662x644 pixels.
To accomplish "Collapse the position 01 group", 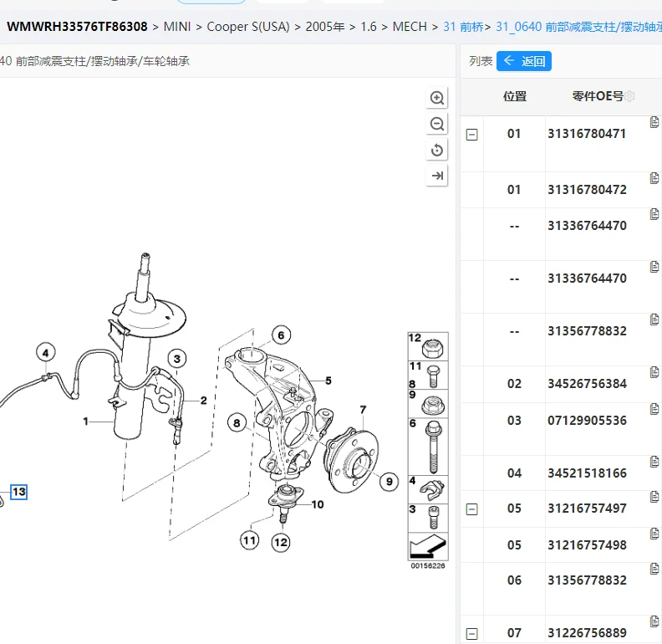I will coord(471,135).
